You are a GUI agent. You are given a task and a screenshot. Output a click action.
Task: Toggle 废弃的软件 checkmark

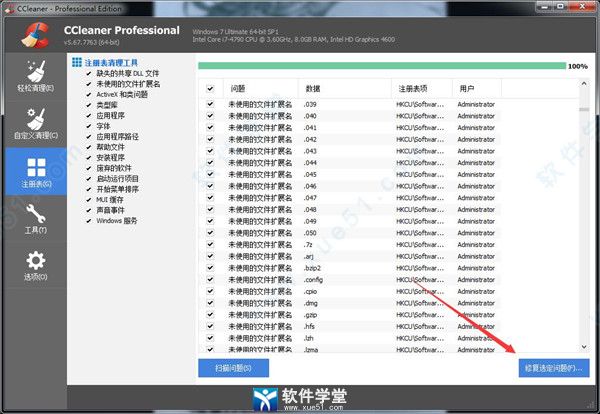pos(89,168)
